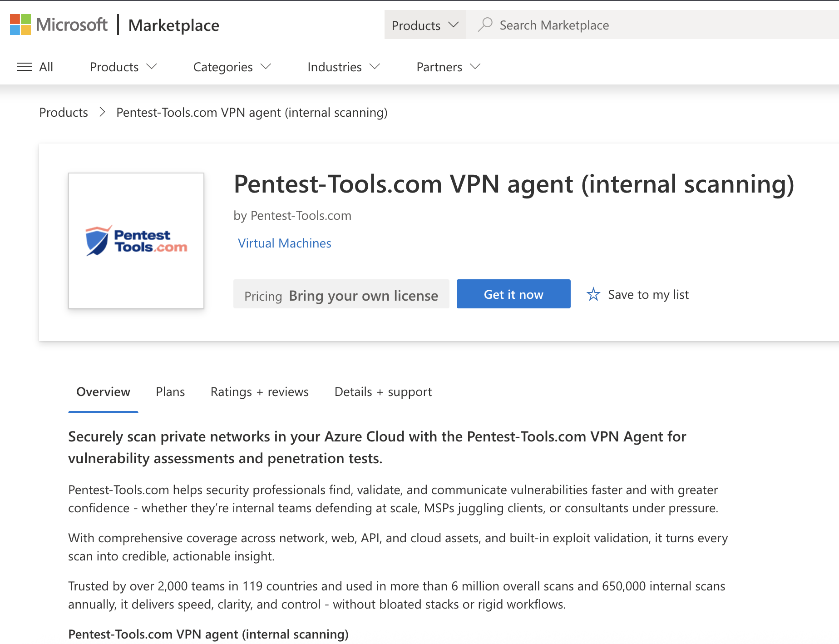Open the Industries dropdown

[343, 67]
